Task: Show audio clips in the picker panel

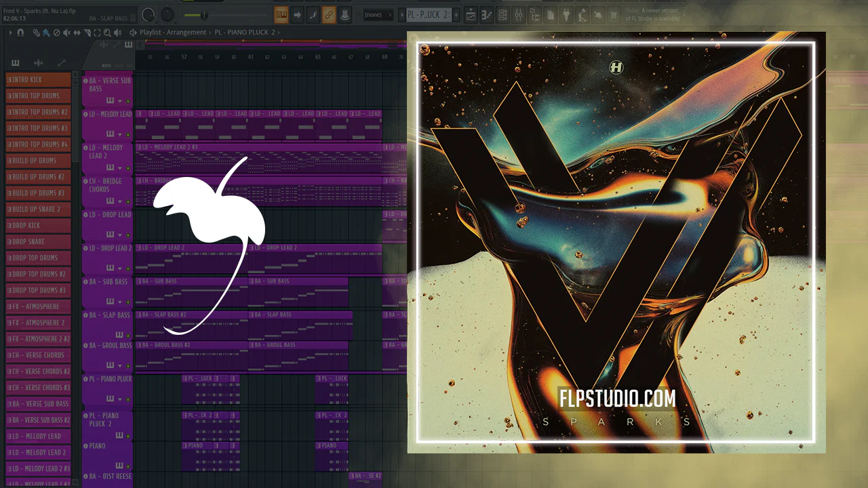Action: [x=39, y=63]
